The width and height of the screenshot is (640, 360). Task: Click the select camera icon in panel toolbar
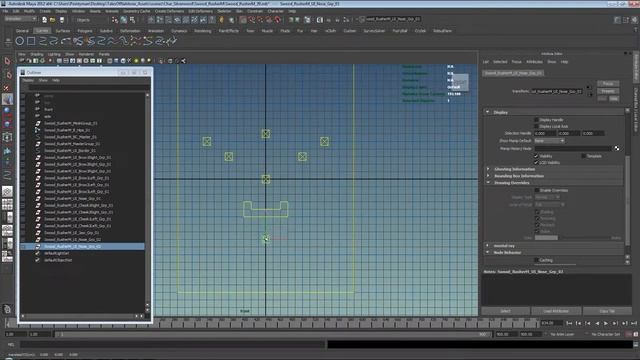pos(22,61)
